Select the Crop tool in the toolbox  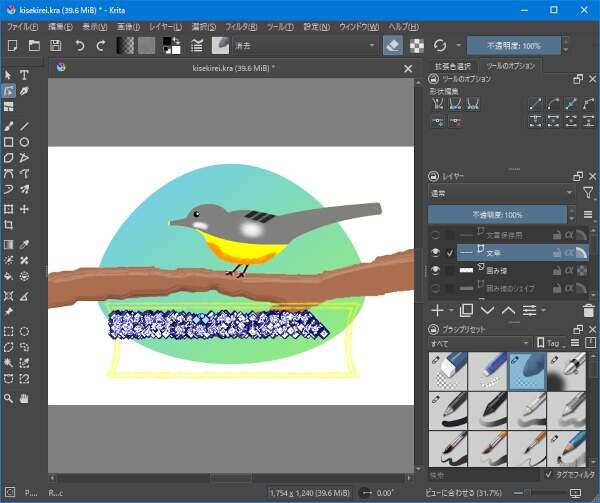9,226
